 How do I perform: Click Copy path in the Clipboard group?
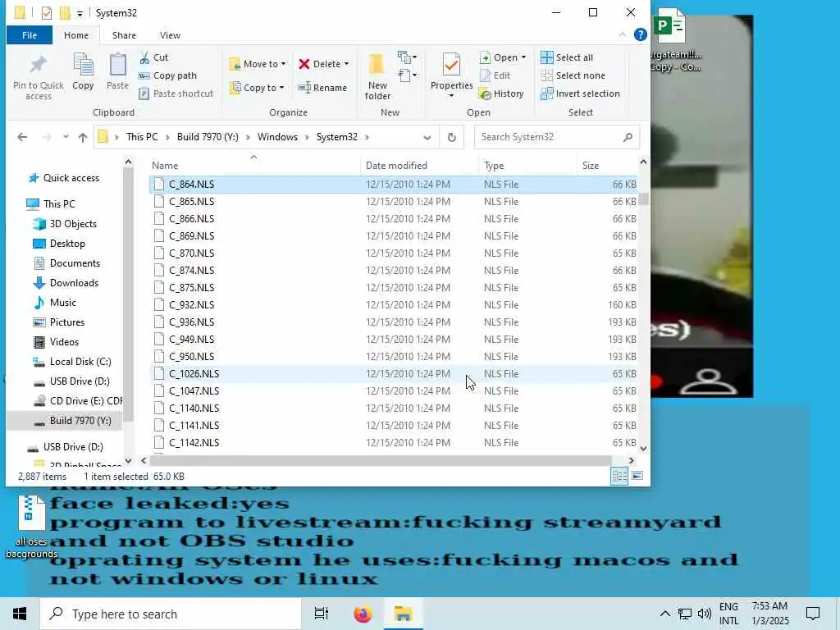pos(167,75)
